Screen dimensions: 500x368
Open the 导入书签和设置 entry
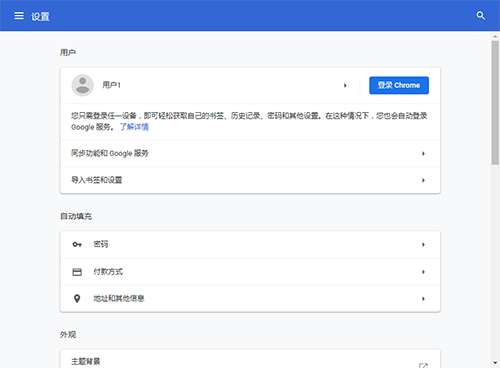(250, 180)
